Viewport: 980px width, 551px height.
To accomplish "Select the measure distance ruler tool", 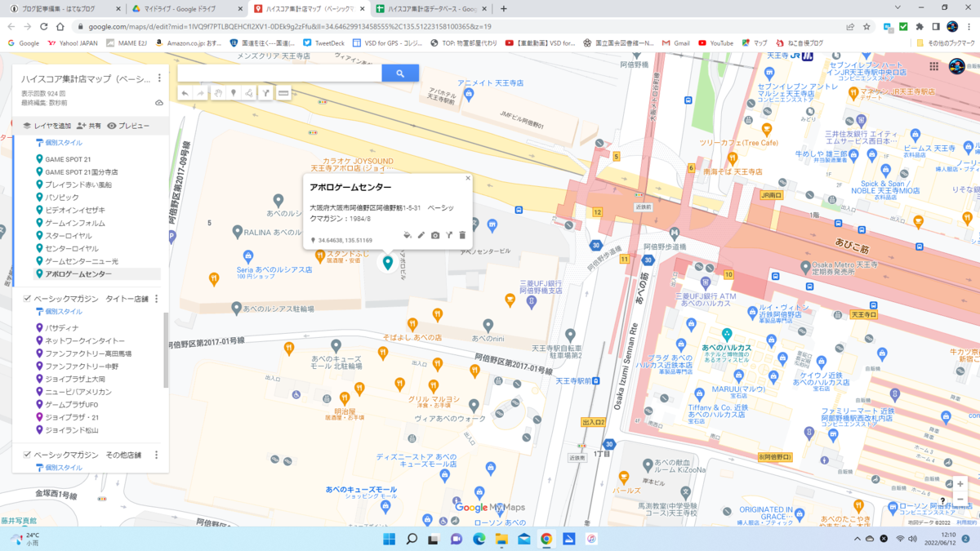I will [x=283, y=94].
